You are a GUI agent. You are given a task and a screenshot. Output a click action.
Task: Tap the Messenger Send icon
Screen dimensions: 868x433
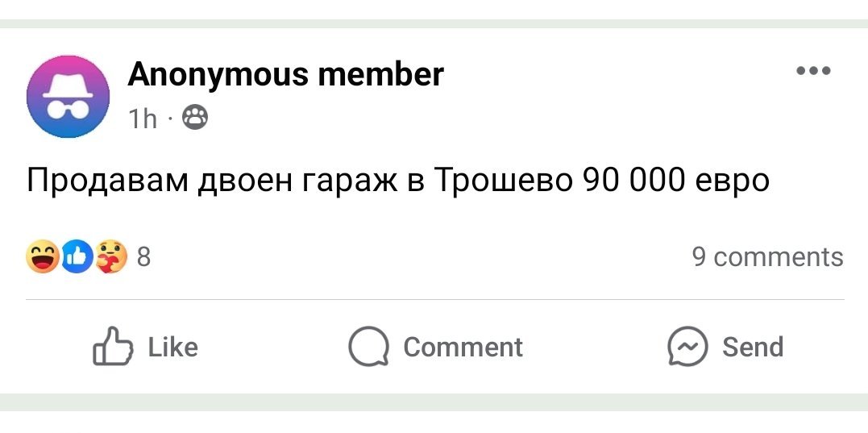(x=687, y=348)
